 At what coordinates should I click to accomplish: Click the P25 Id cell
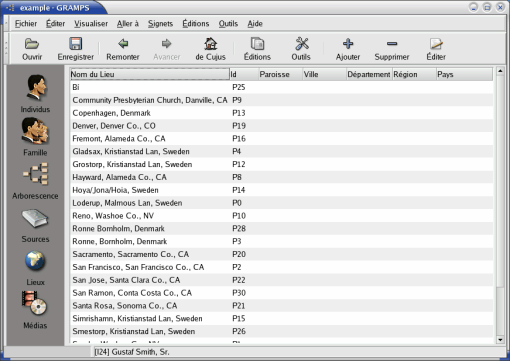239,87
